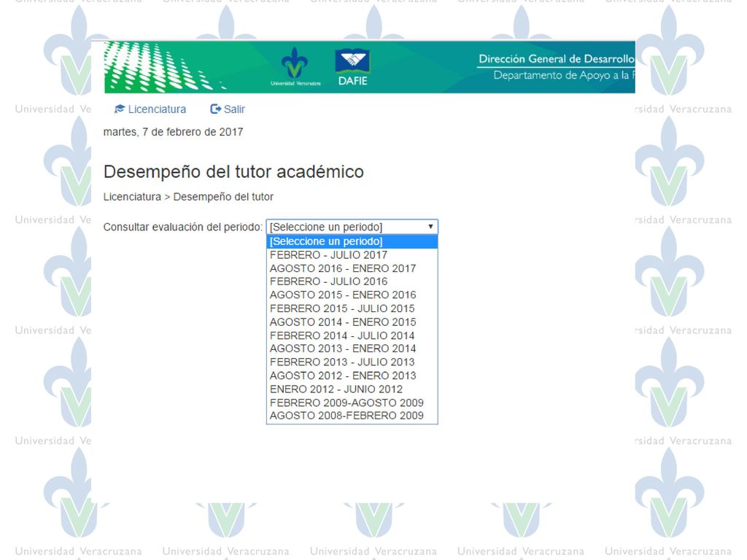The height and width of the screenshot is (560, 747).
Task: Select AGOSTO 2012 - ENERO 2013 option
Action: coord(352,376)
